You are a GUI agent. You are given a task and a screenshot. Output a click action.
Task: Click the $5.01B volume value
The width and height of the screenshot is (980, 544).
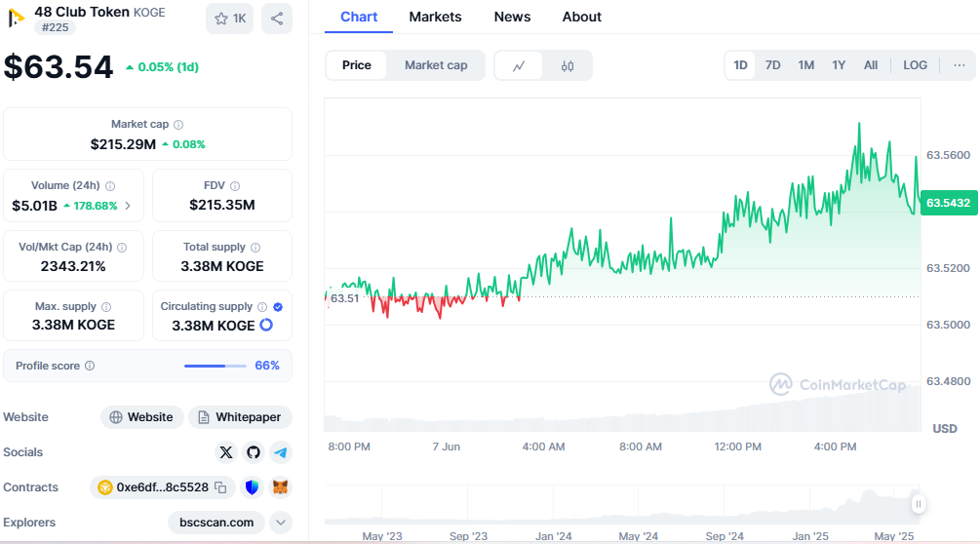click(x=34, y=206)
